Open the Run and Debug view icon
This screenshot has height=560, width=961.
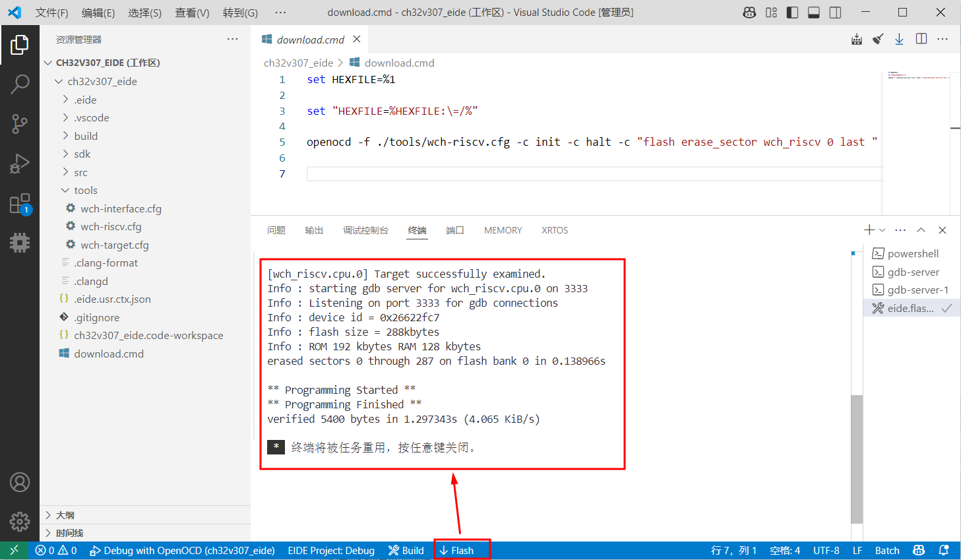(x=20, y=163)
